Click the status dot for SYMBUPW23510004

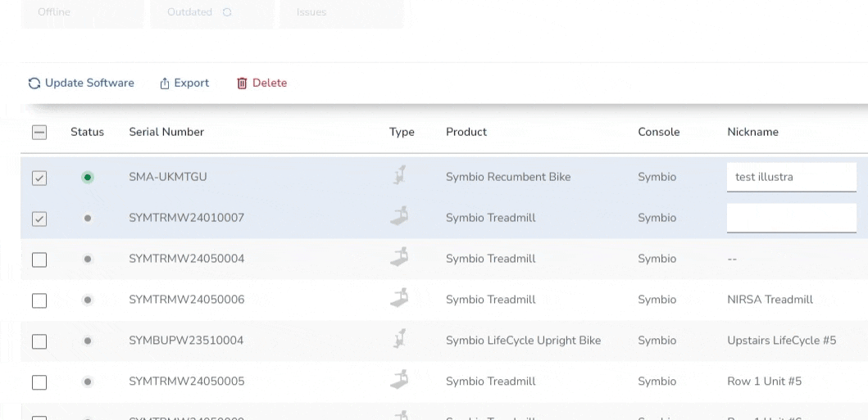88,341
